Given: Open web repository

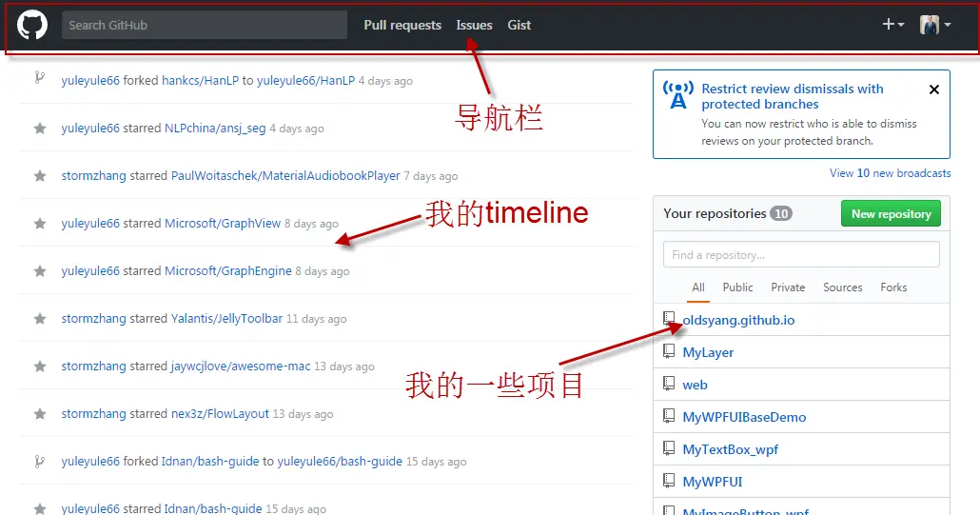Looking at the screenshot, I should pos(695,385).
